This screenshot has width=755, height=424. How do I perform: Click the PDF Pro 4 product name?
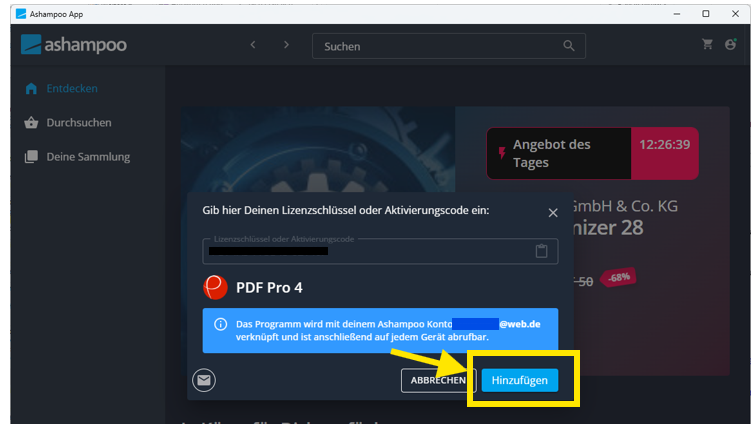[x=269, y=288]
